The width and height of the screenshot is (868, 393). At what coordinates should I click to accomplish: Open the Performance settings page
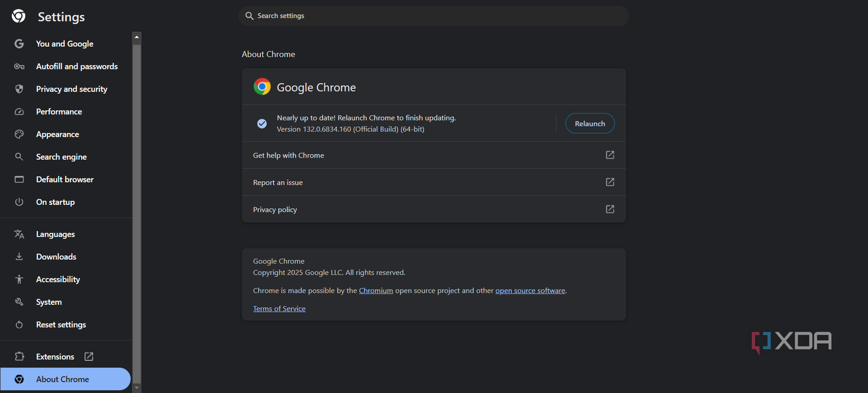pos(66,112)
